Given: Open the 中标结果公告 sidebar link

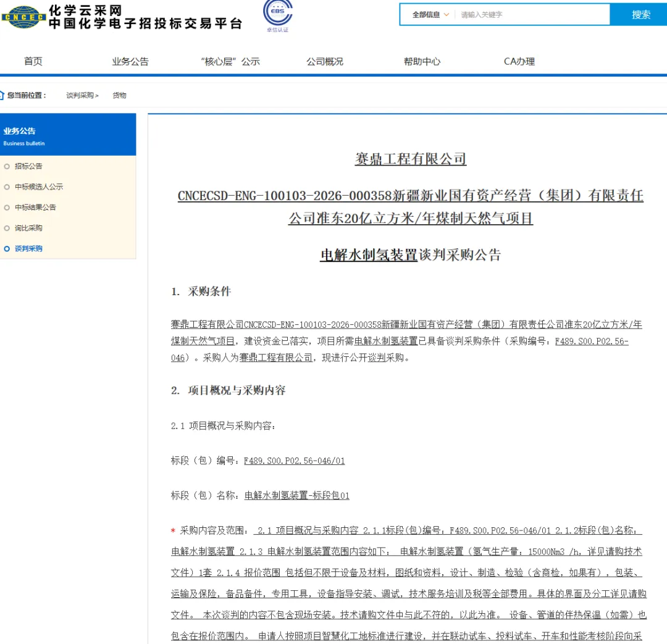Looking at the screenshot, I should pos(35,207).
